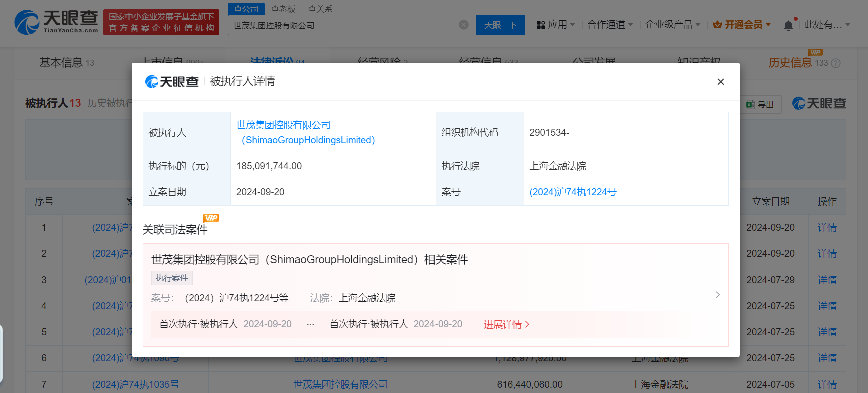Click the 被执行人 13 section heading
The width and height of the screenshot is (868, 393).
(53, 103)
